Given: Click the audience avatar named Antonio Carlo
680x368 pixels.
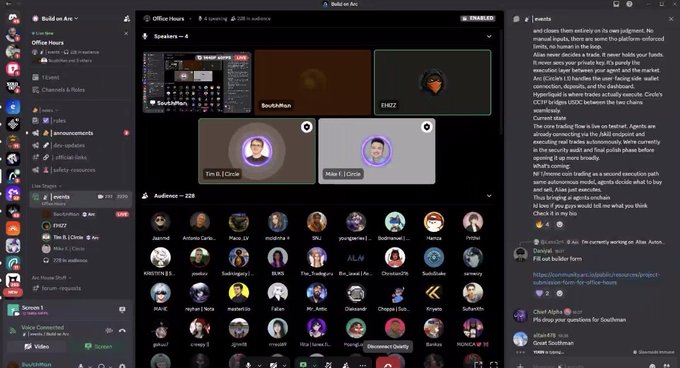Looking at the screenshot, I should pyautogui.click(x=199, y=222).
